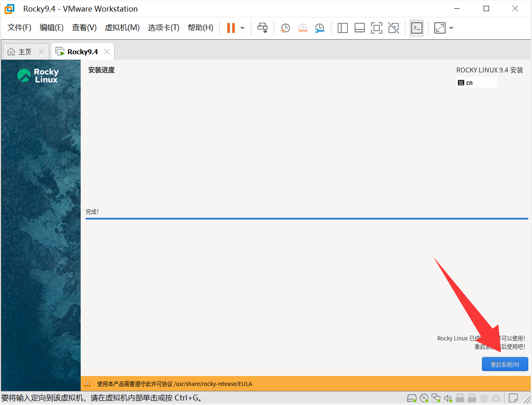Take a snapshot of the virtual machine
This screenshot has height=405, width=532.
[285, 28]
